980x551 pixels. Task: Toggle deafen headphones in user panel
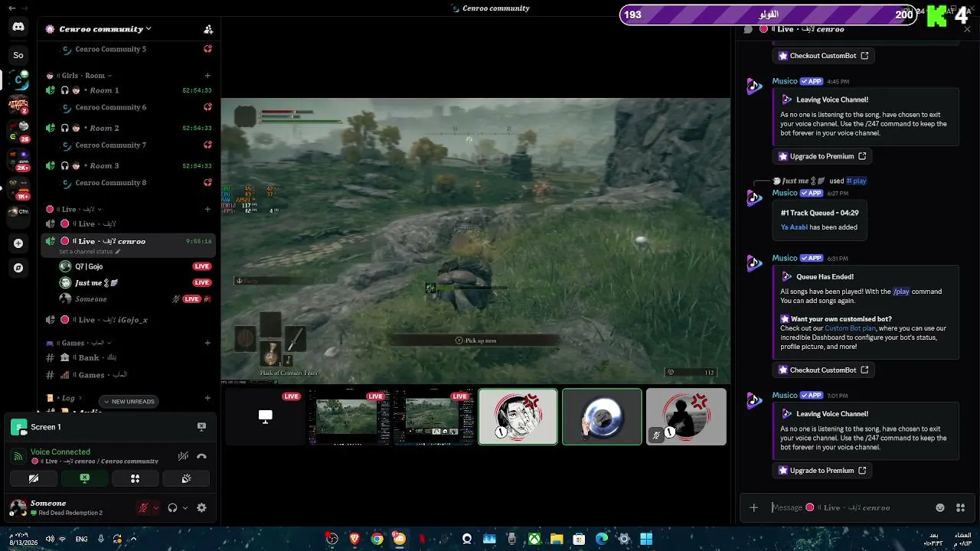point(172,507)
